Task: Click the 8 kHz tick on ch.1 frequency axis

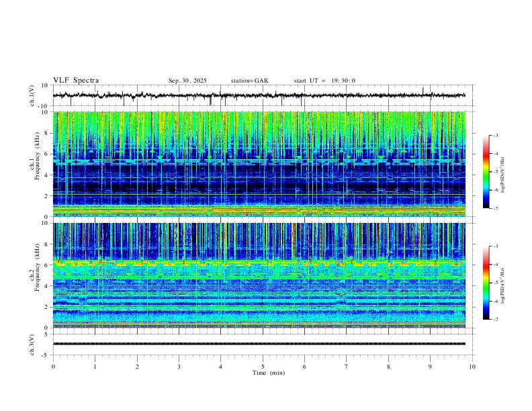Action: click(46, 133)
